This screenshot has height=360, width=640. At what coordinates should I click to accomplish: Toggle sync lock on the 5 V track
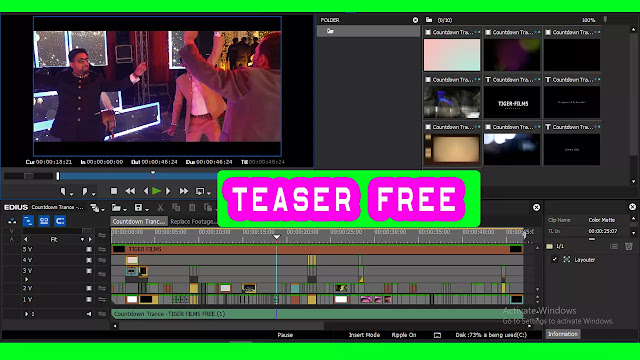[102, 249]
